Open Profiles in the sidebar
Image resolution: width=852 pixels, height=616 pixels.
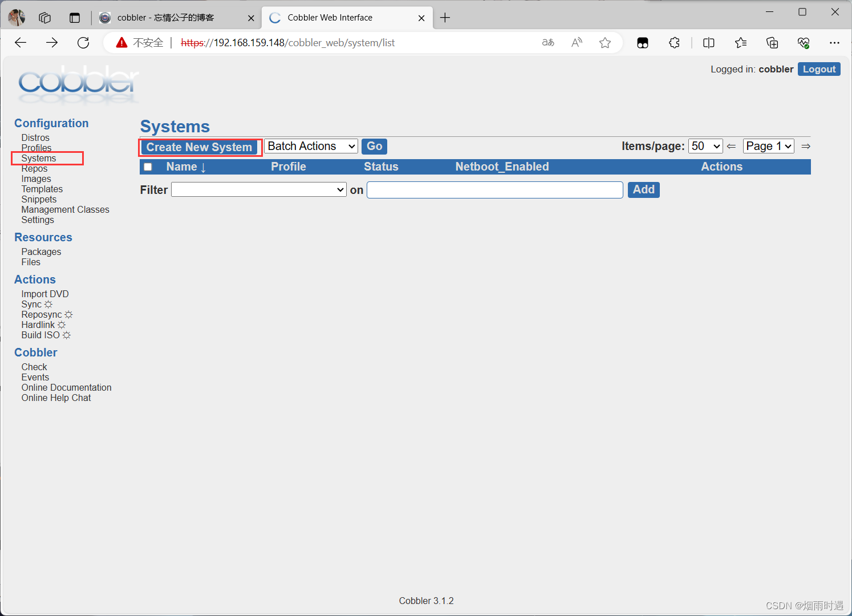point(36,148)
